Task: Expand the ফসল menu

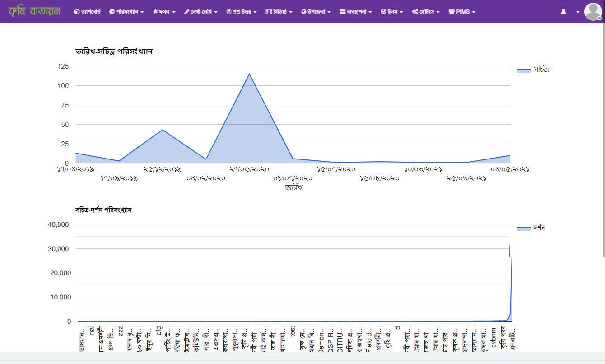Action: click(164, 12)
